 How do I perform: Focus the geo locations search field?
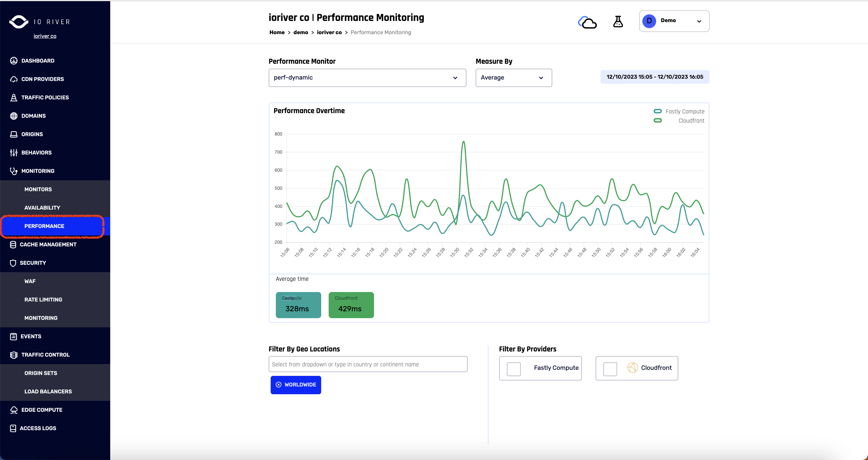tap(368, 364)
